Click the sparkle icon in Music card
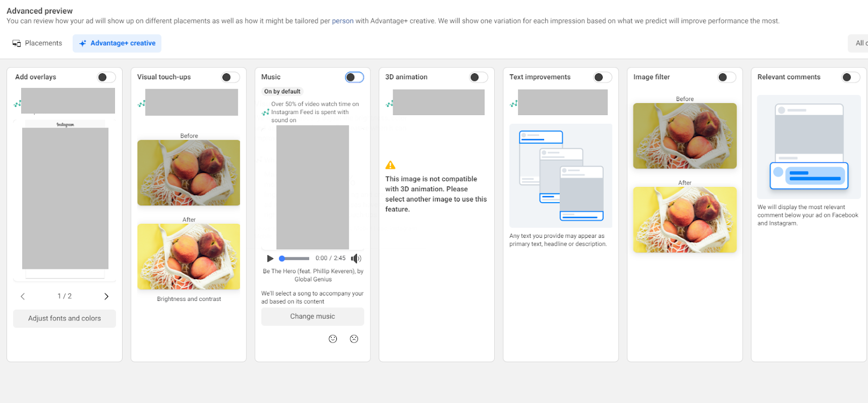The image size is (868, 403). pyautogui.click(x=265, y=112)
